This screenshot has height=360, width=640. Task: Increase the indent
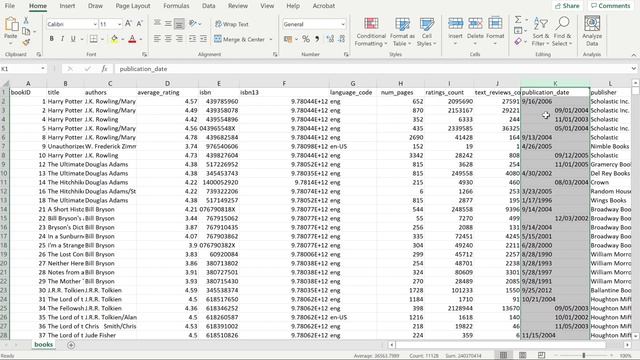(203, 39)
